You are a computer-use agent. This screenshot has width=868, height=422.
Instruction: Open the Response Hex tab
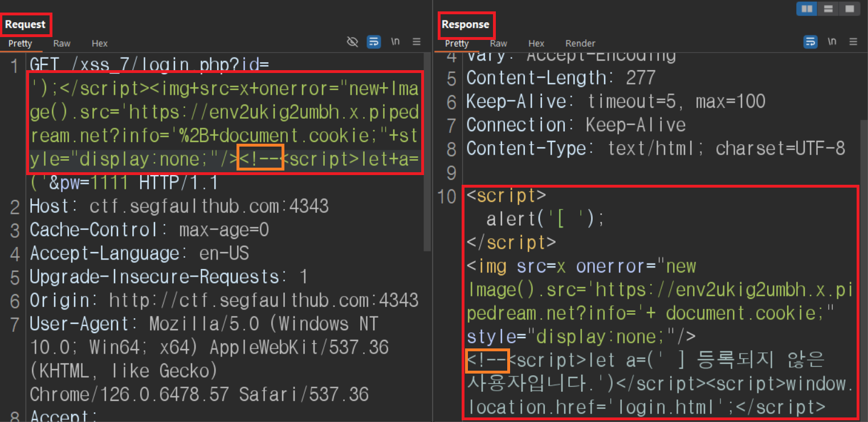[536, 43]
